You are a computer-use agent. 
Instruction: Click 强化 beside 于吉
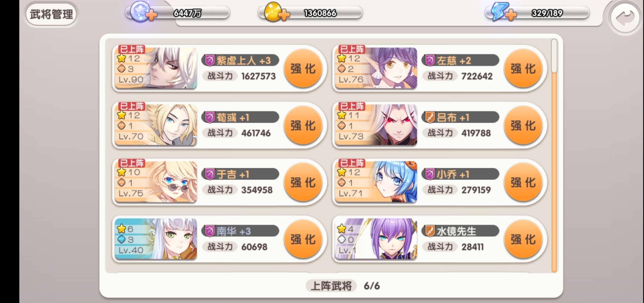(303, 182)
